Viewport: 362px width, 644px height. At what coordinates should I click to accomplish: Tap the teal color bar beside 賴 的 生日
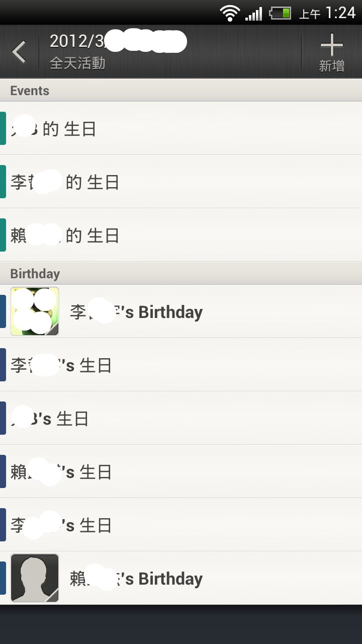[x=3, y=235]
